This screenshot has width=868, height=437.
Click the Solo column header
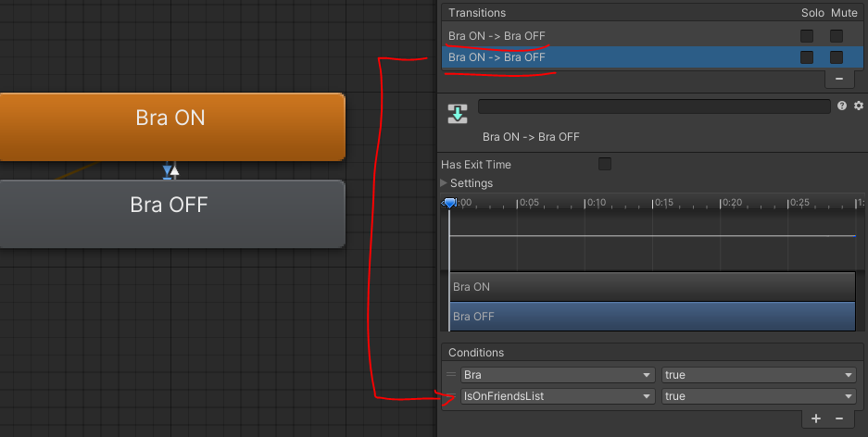point(812,13)
